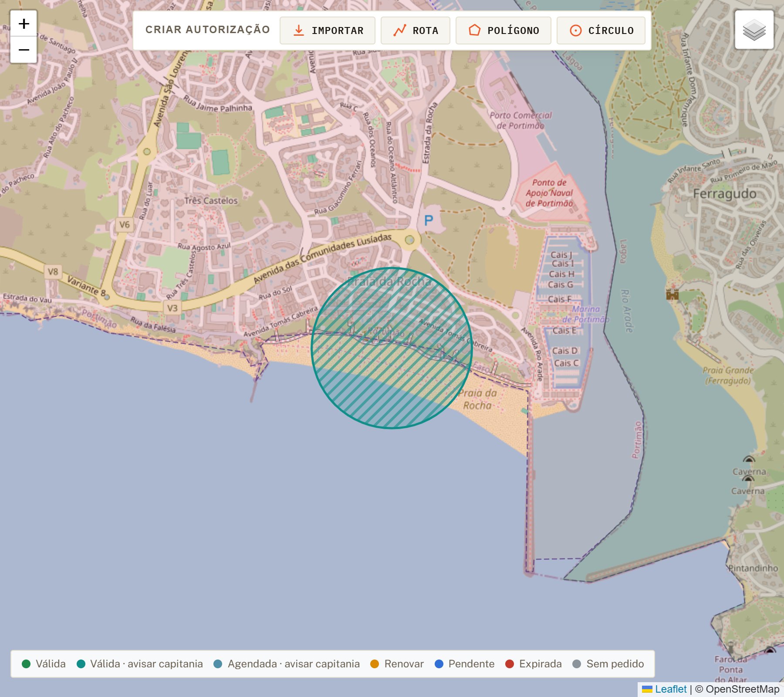The image size is (784, 697).
Task: Start drawing a Polígono
Action: pyautogui.click(x=504, y=30)
